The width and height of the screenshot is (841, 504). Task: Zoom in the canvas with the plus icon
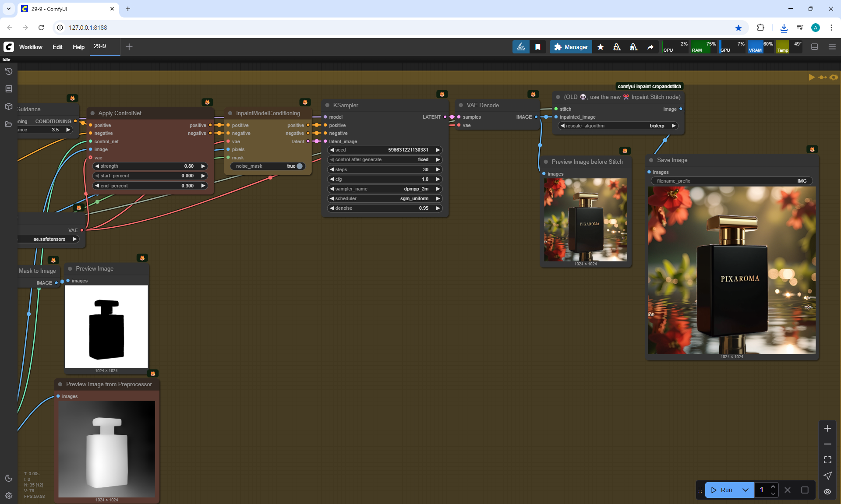point(827,428)
